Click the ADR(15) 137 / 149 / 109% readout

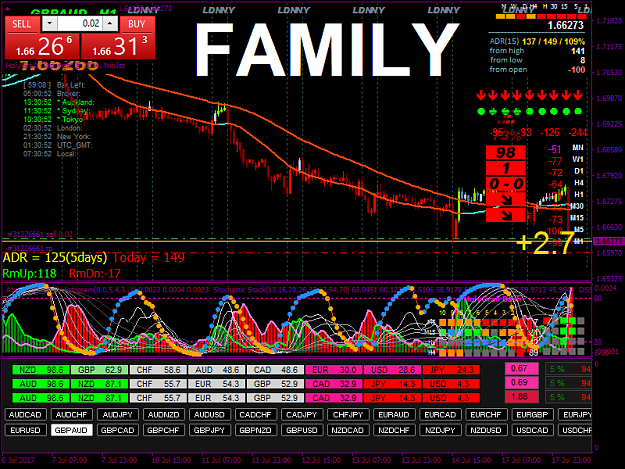pyautogui.click(x=537, y=41)
